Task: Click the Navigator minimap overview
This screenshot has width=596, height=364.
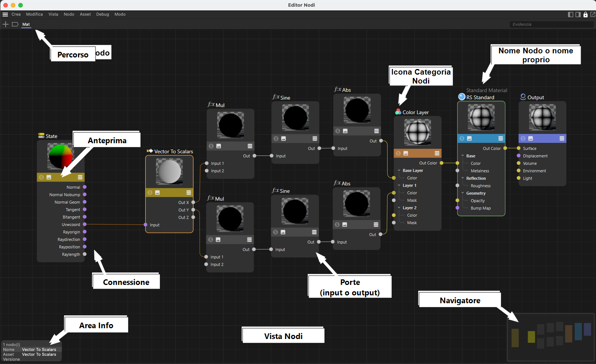Action: (x=551, y=337)
